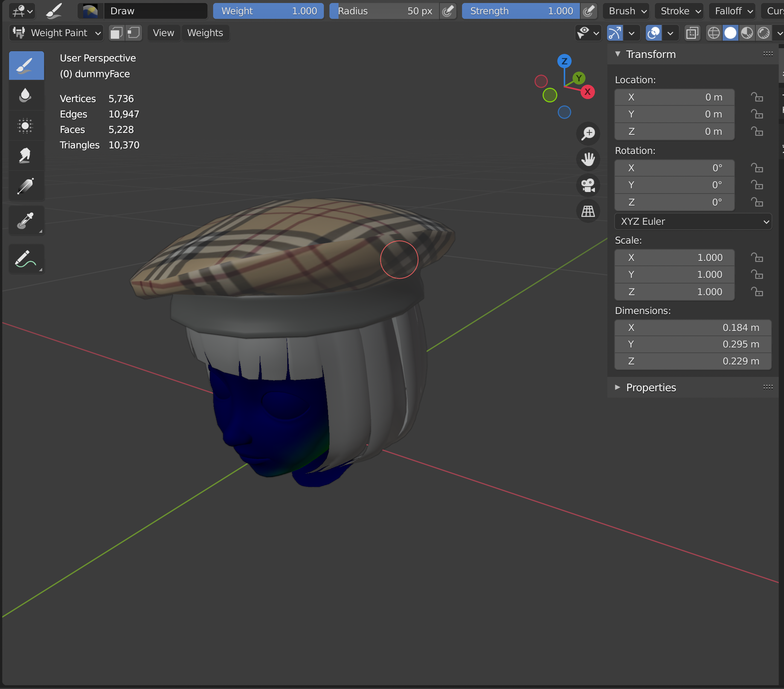Image resolution: width=784 pixels, height=689 pixels.
Task: Click the negative X axis gizmo circle
Action: 541,81
